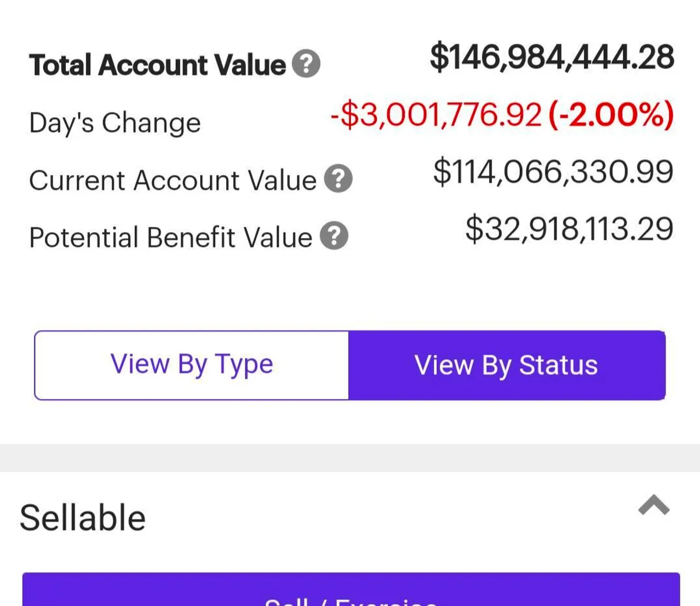Tap the Current Account Value help icon
700x606 pixels.
pos(338,179)
